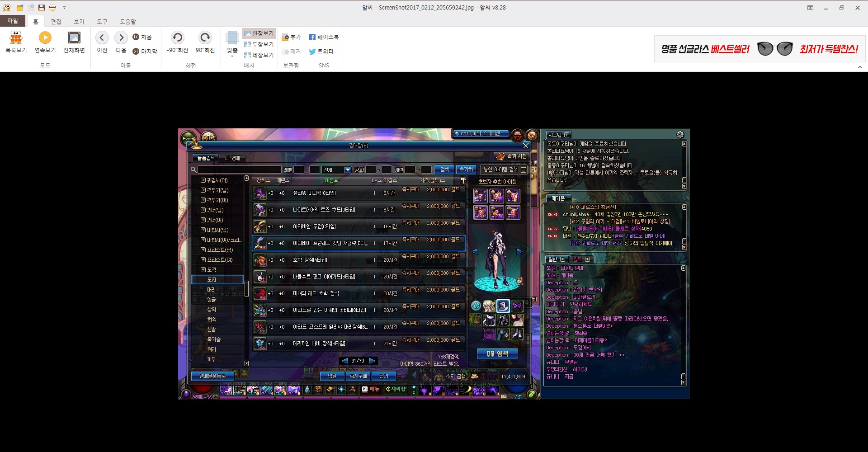Go to previous auction page arrow beside 31/79
This screenshot has width=868, height=452.
click(x=344, y=361)
